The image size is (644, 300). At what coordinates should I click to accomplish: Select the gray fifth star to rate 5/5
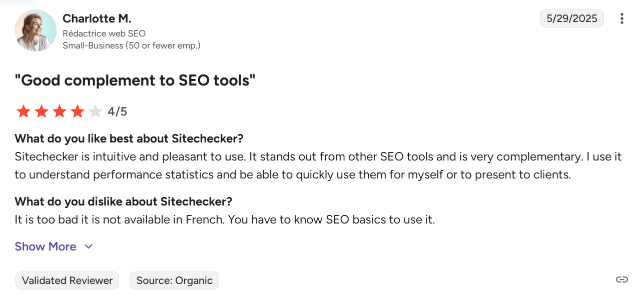coord(96,111)
